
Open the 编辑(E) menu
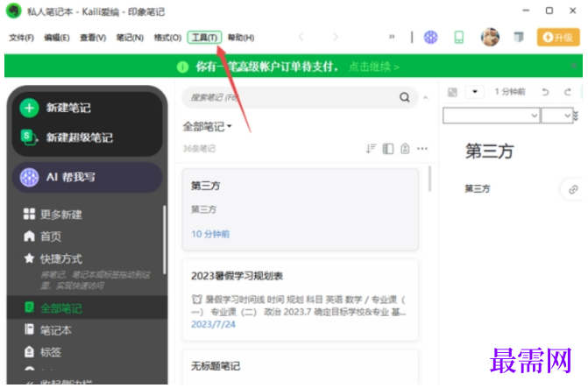[57, 38]
